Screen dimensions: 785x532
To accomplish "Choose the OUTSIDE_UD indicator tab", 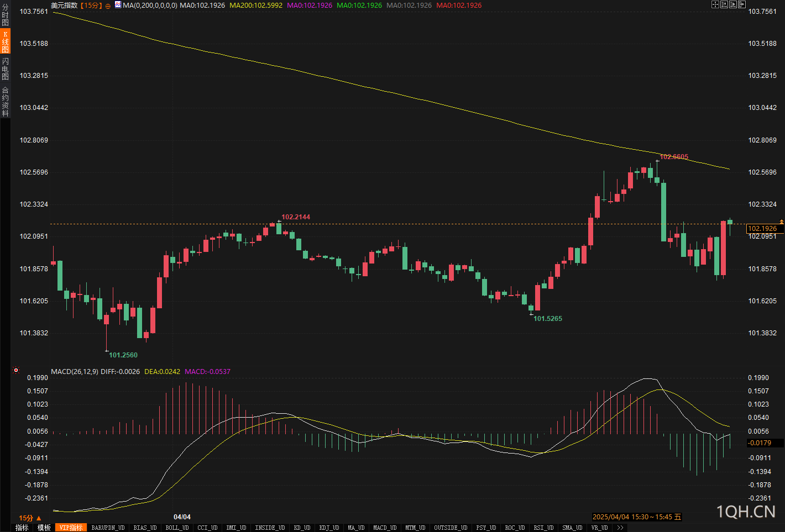I will (451, 528).
